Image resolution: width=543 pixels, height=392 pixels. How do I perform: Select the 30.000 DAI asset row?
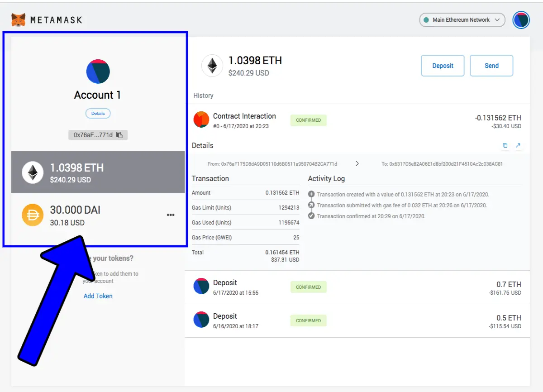(98, 215)
